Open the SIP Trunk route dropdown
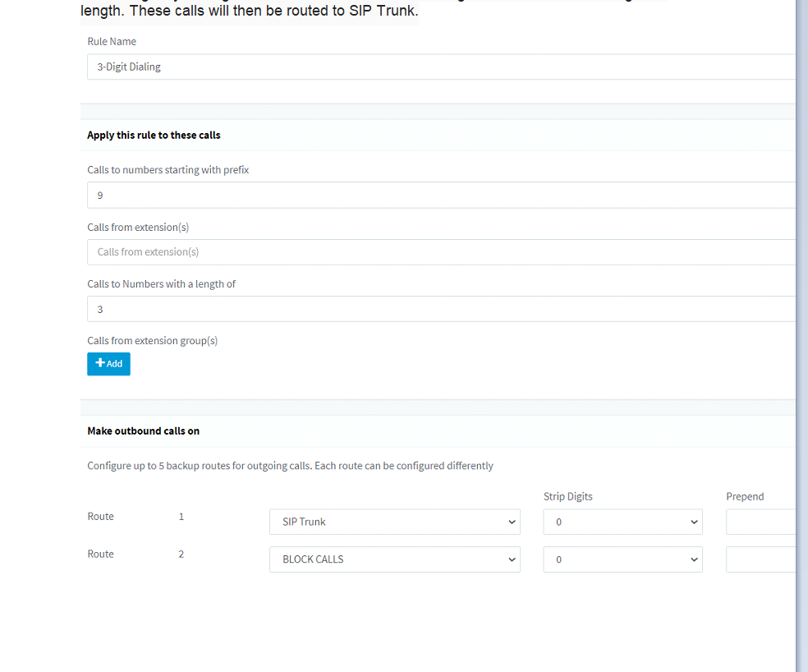Screen dimensions: 808x672 394,522
